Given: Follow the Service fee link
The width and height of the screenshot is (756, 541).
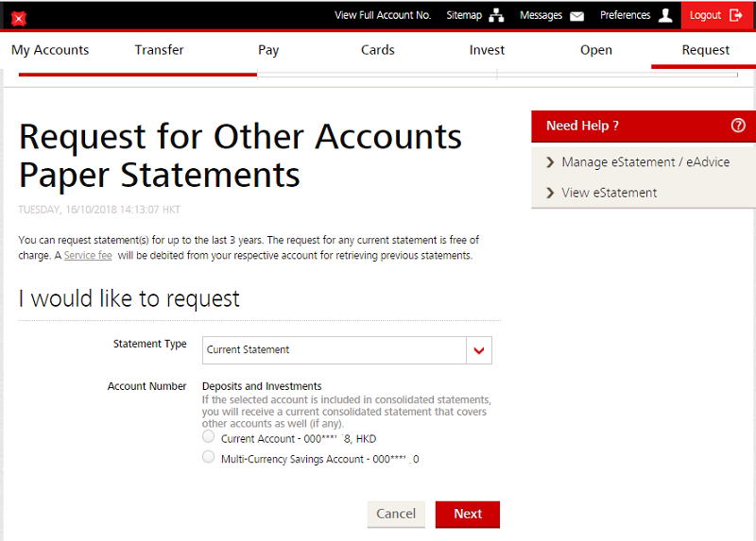Looking at the screenshot, I should [x=88, y=256].
